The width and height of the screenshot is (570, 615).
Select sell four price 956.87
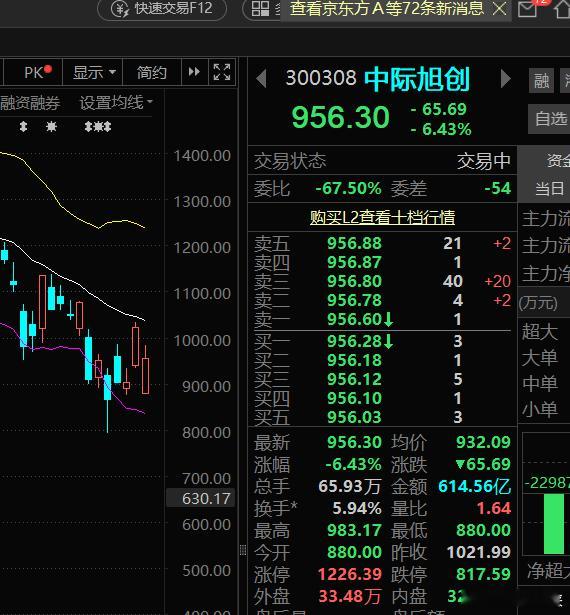(x=354, y=262)
